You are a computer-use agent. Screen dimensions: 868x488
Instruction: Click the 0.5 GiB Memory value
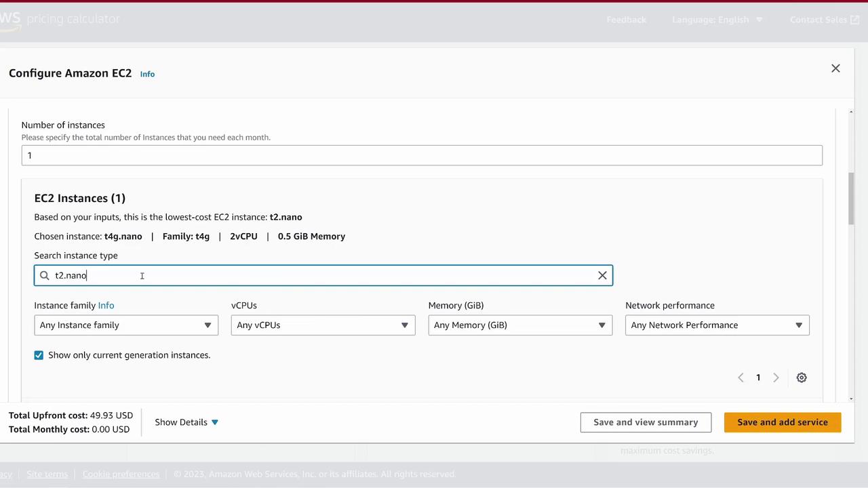tap(311, 237)
